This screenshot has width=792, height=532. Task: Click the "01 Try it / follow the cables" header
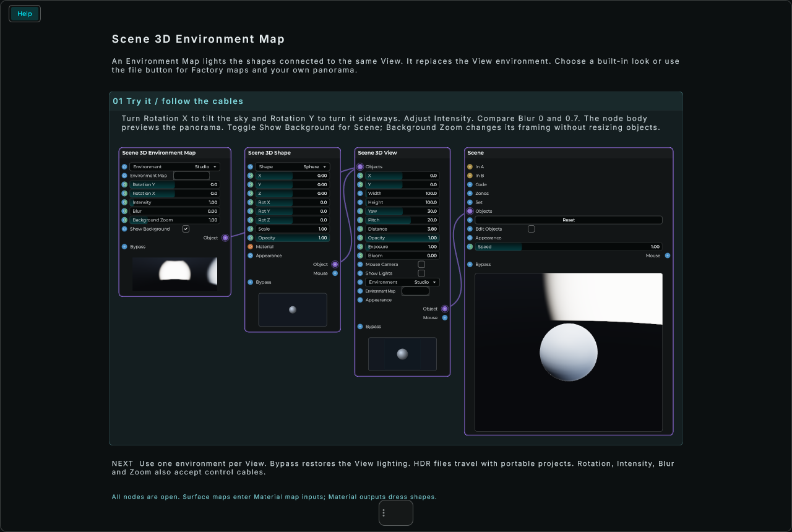[x=178, y=101]
